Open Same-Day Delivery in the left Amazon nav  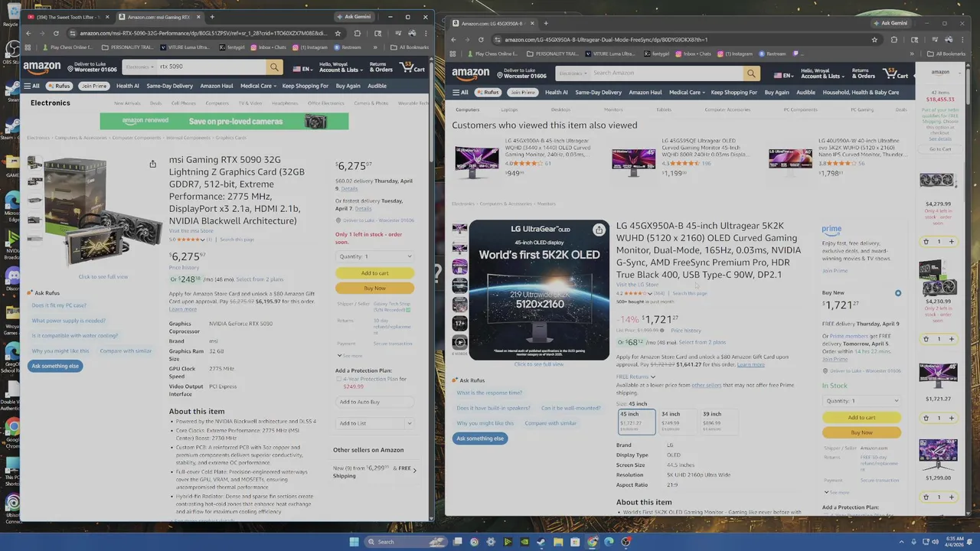click(169, 86)
